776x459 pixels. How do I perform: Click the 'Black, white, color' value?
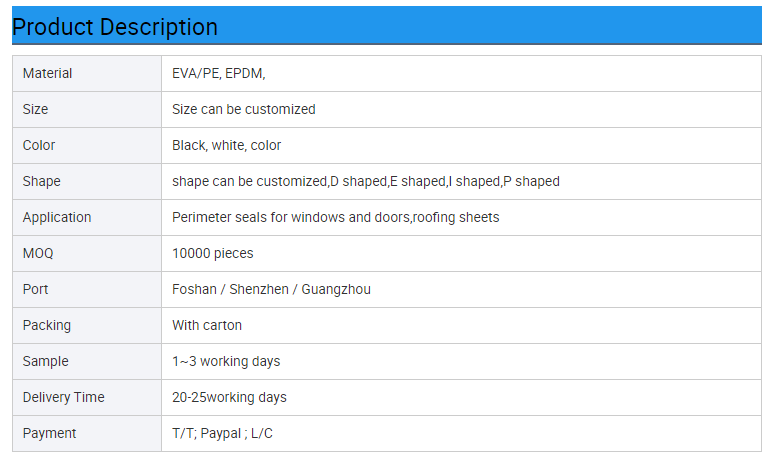point(227,145)
